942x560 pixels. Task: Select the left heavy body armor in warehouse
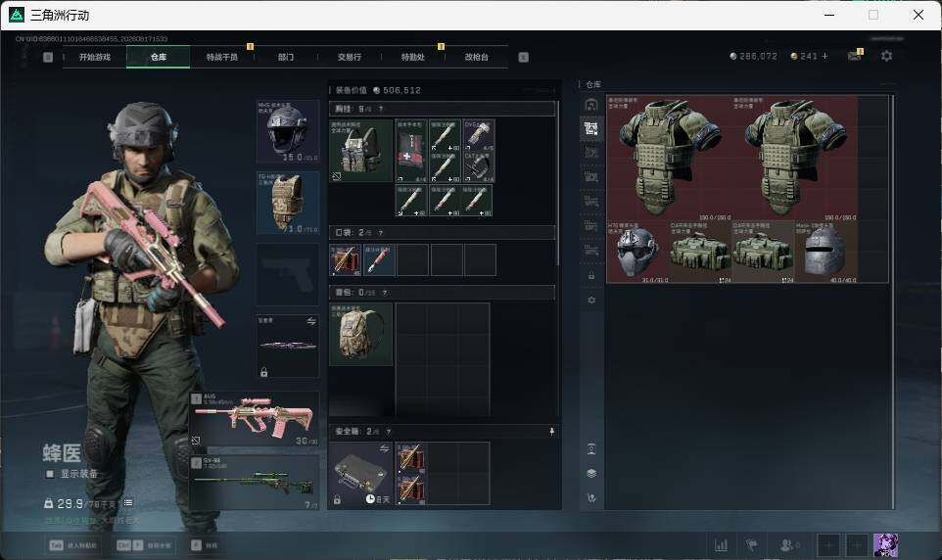669,158
